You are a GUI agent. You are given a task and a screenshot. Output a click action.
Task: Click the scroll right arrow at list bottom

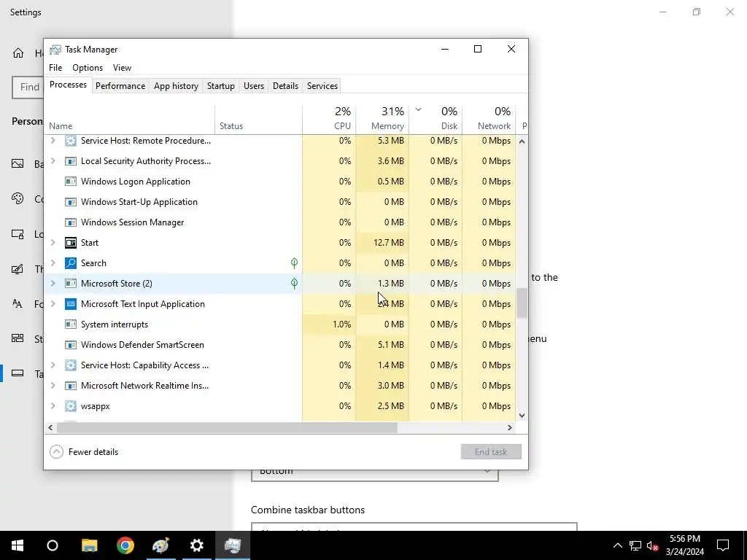510,427
